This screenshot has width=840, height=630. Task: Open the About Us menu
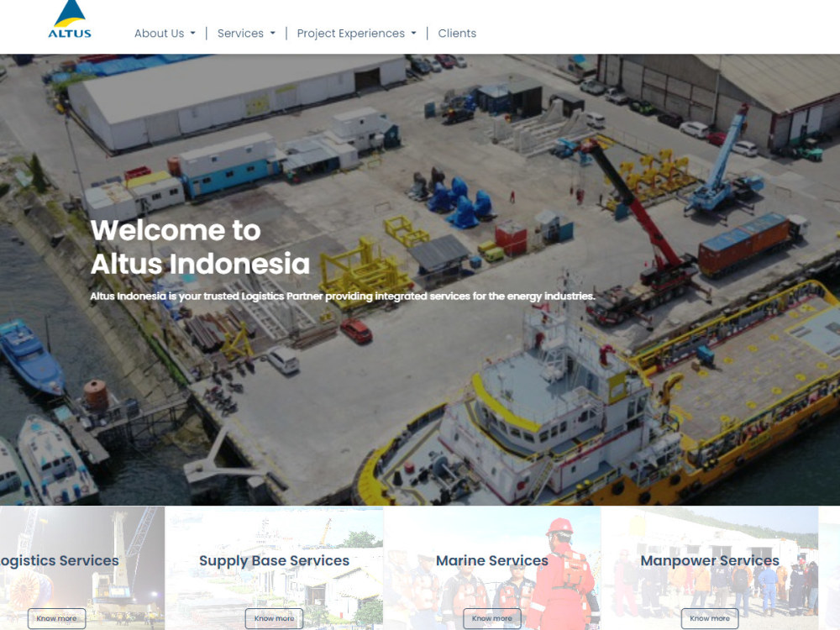(x=159, y=34)
